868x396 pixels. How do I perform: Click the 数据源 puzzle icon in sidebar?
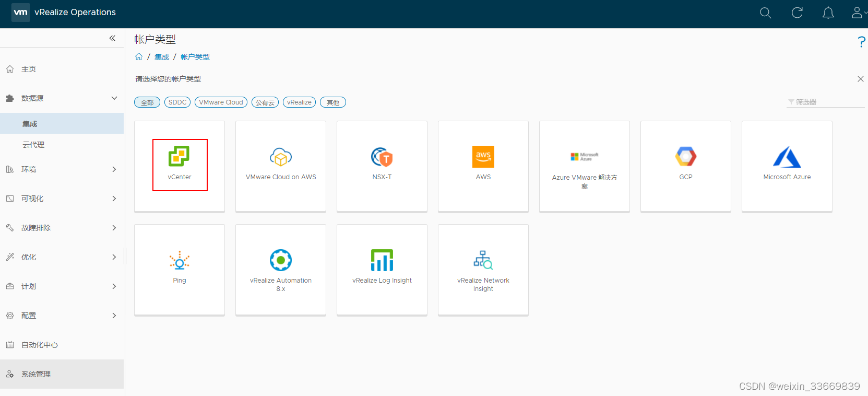point(10,98)
